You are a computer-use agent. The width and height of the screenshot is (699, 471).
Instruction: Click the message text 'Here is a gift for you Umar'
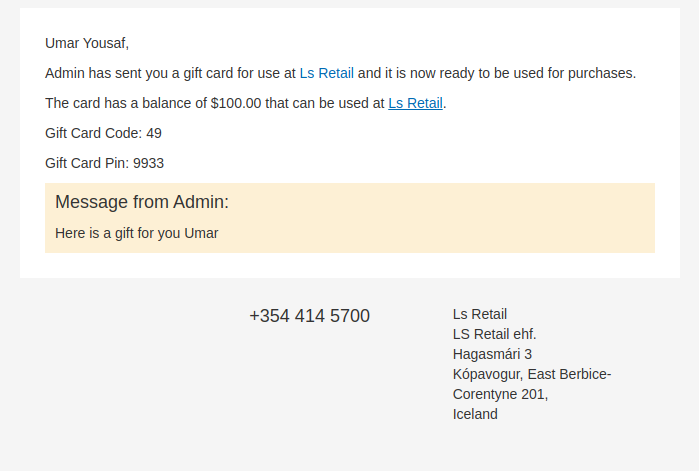[136, 233]
